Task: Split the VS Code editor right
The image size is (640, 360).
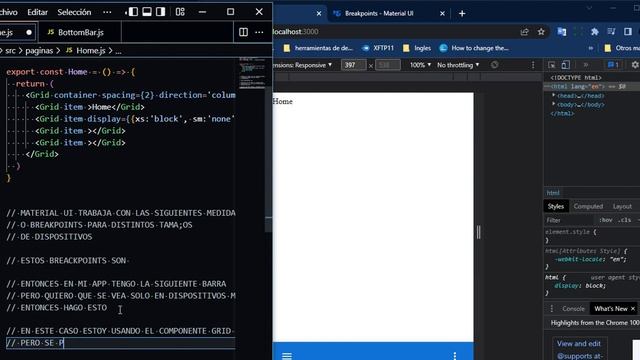Action: (x=243, y=32)
